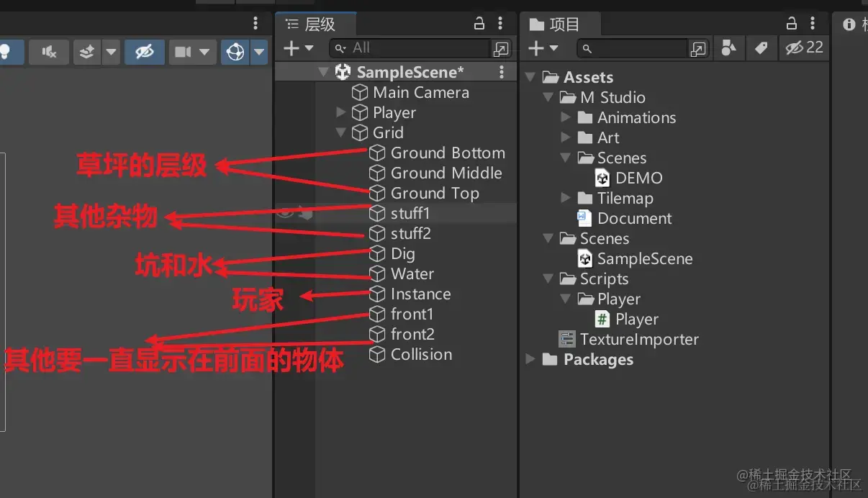The width and height of the screenshot is (868, 498).
Task: Focus the Hierarchy search field showing All
Action: [x=410, y=48]
